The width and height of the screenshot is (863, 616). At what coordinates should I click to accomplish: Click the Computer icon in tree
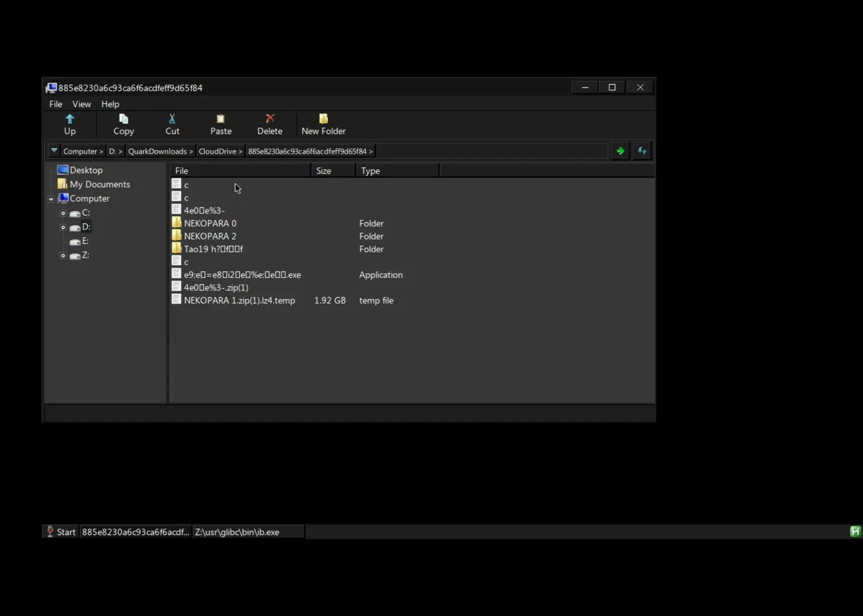click(x=63, y=198)
